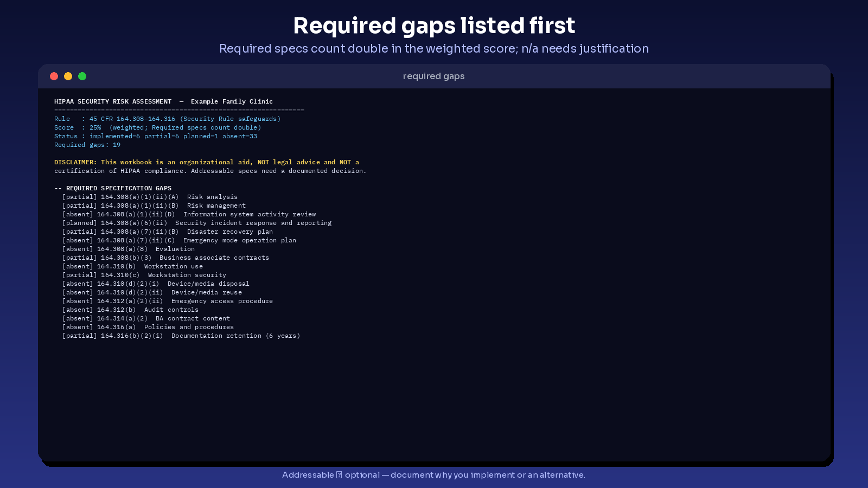Image resolution: width=868 pixels, height=488 pixels.
Task: Click the 'Device/media reuse' row
Action: 152,292
